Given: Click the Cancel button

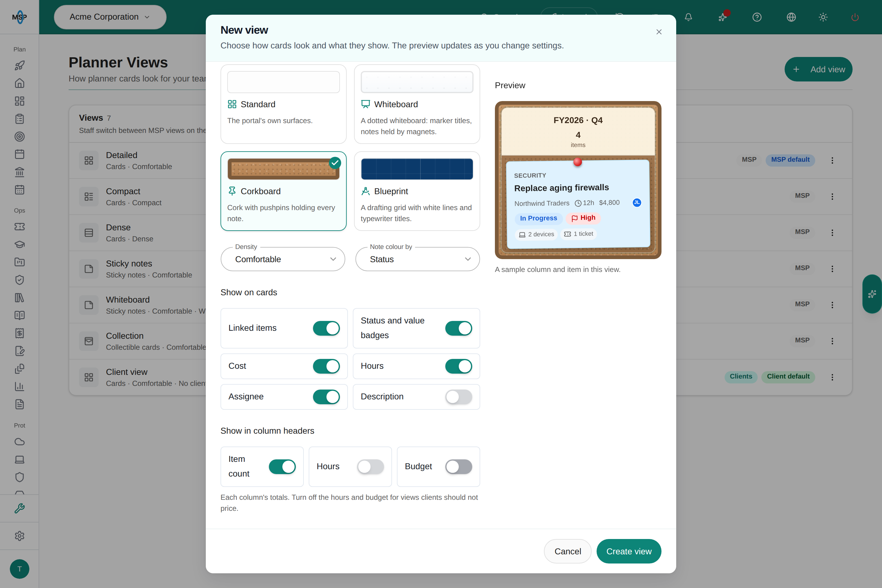Looking at the screenshot, I should click(568, 551).
